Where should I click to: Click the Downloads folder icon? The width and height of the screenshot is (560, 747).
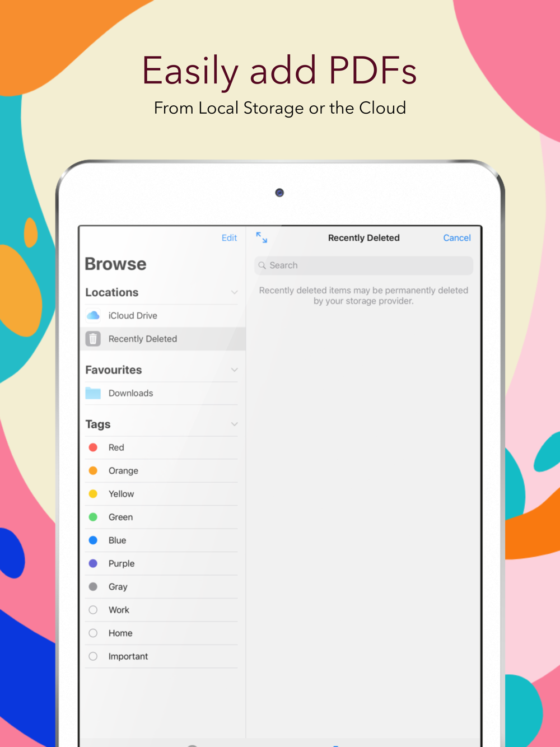tap(93, 393)
